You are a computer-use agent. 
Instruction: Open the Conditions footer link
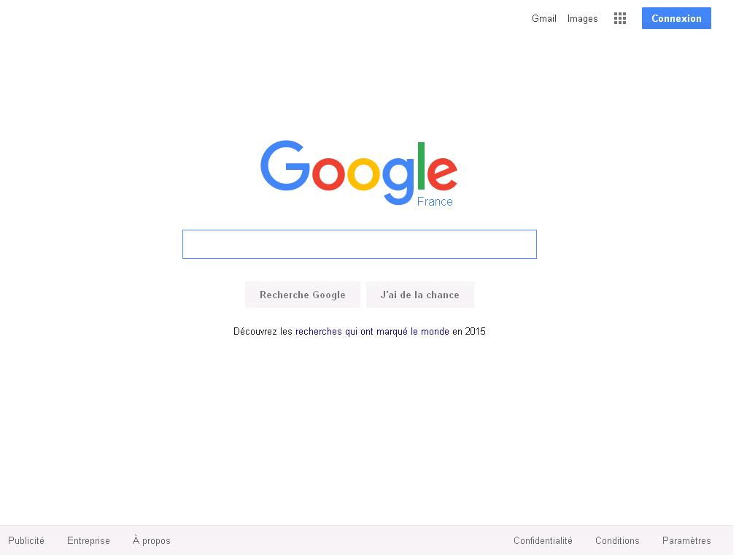tap(617, 540)
